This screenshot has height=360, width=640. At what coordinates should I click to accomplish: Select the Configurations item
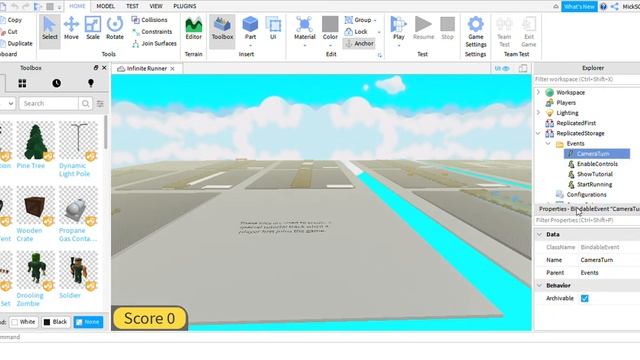coord(586,194)
